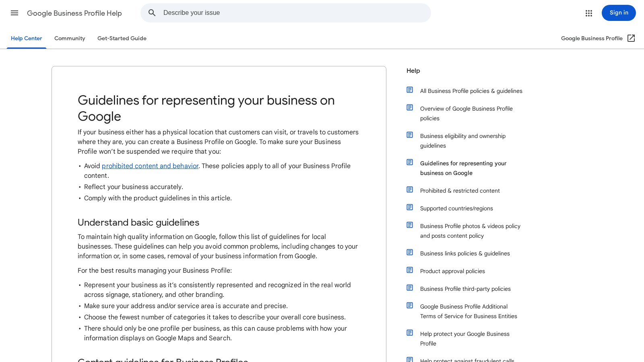Open All Business Profile policies & guidelines
644x362 pixels.
pos(471,91)
